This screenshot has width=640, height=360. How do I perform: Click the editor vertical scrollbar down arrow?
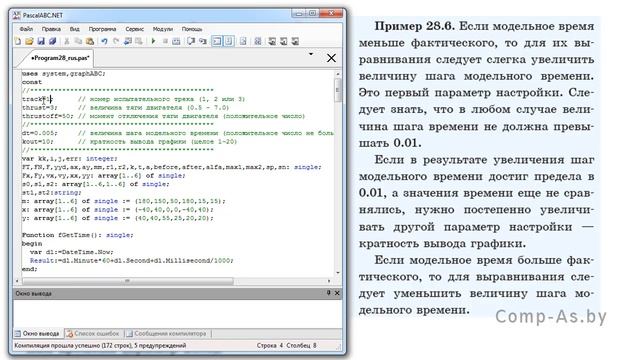(338, 273)
